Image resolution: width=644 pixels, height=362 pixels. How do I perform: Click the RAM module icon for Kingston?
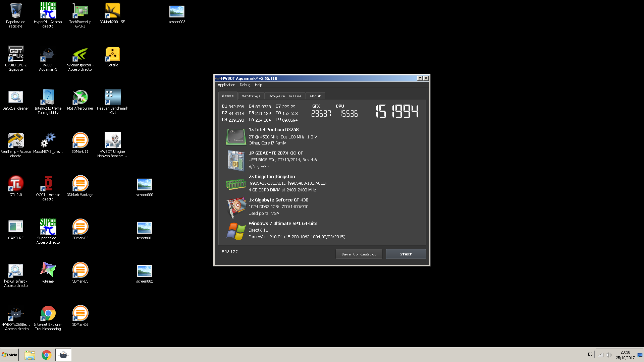tap(236, 184)
